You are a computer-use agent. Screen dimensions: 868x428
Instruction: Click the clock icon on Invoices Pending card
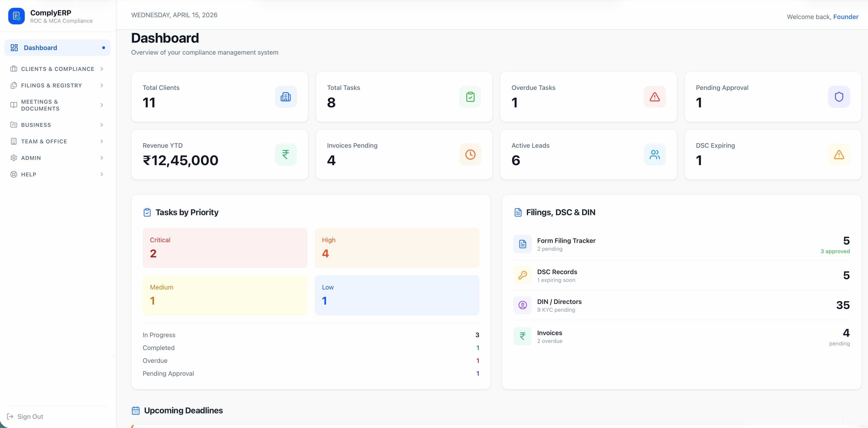point(470,154)
